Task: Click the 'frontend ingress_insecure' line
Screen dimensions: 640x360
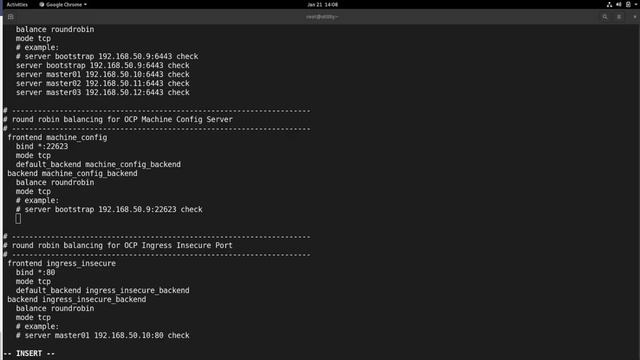Action: [61, 264]
